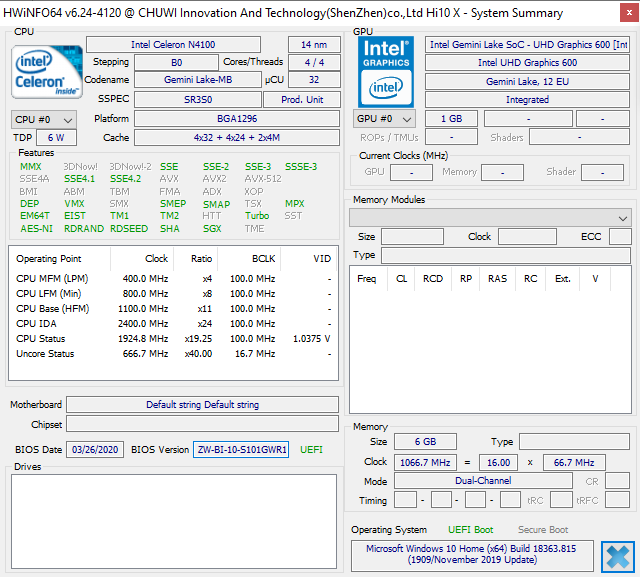The image size is (640, 577).
Task: Click the SGX feature label
Action: click(x=212, y=229)
